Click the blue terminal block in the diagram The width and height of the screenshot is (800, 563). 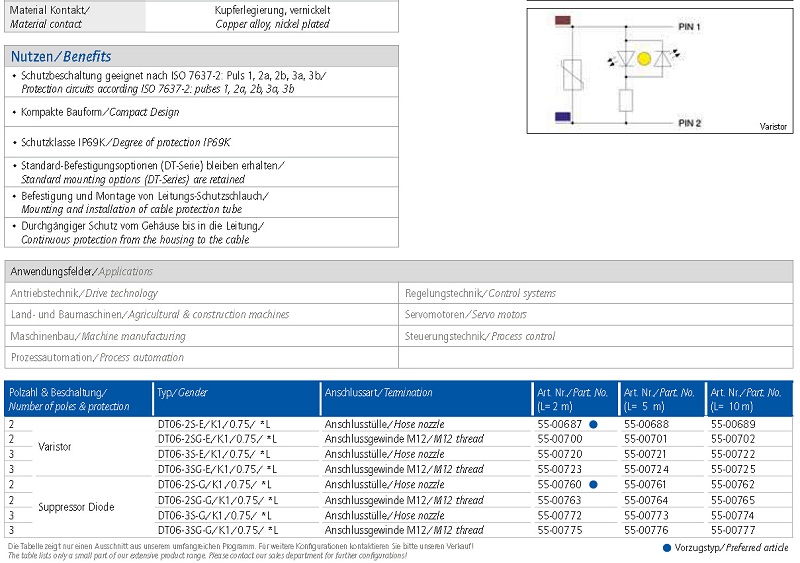coord(563,117)
